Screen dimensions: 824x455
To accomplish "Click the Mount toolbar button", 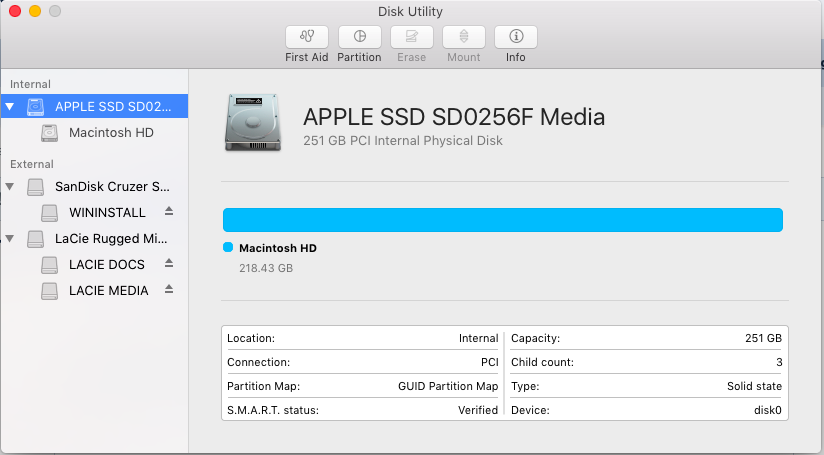I will point(464,37).
